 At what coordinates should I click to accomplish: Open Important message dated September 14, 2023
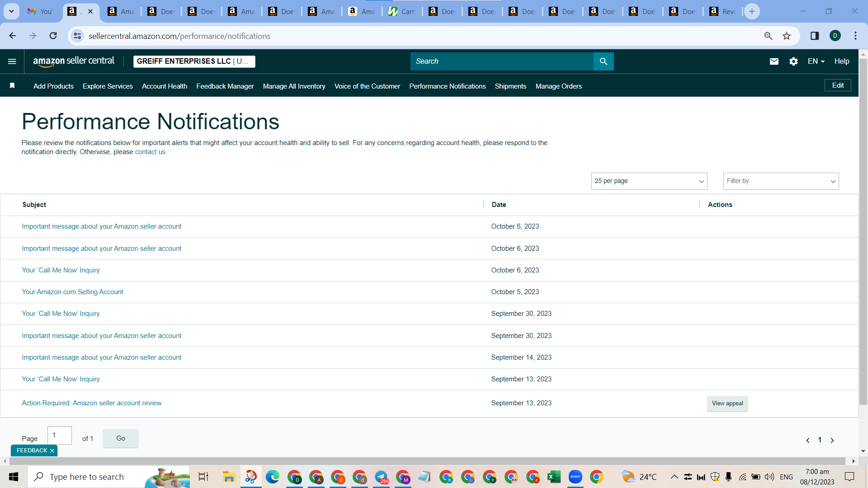pyautogui.click(x=102, y=357)
